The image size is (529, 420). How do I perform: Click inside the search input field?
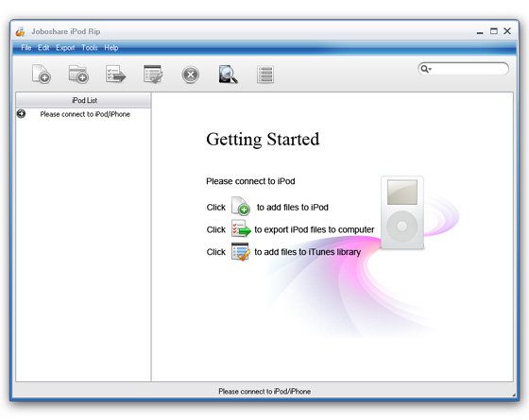tap(469, 69)
